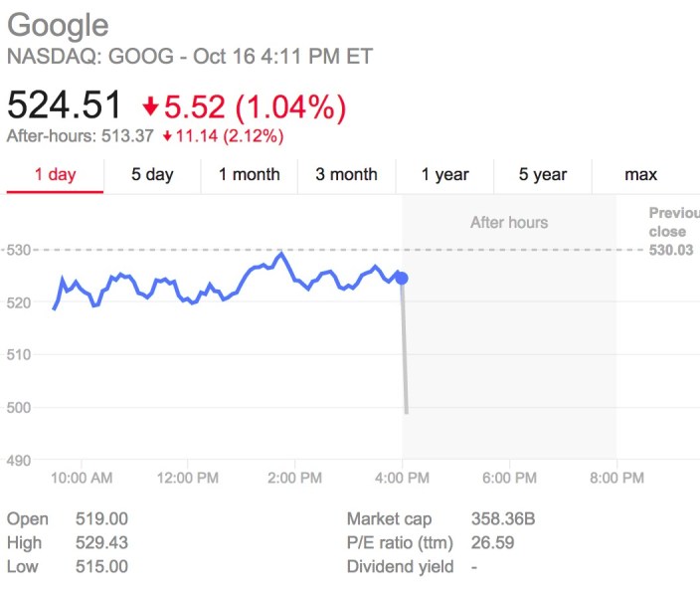
Task: Show the max time range
Action: [x=640, y=175]
